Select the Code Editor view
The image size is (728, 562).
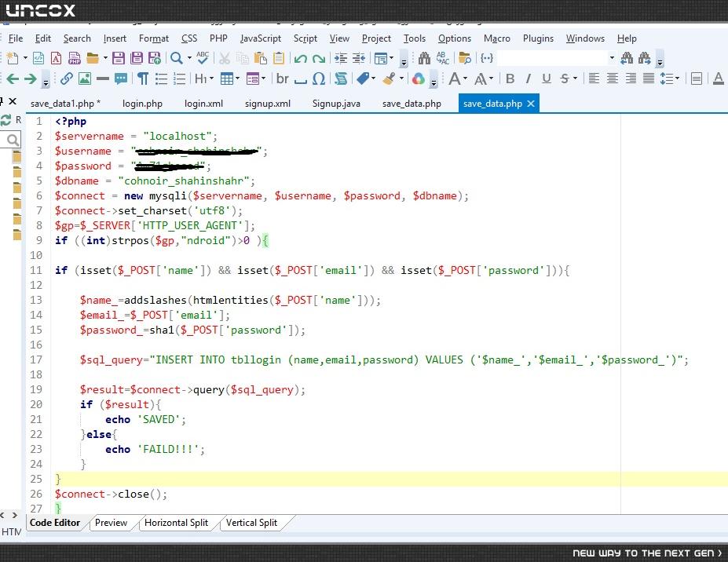55,523
